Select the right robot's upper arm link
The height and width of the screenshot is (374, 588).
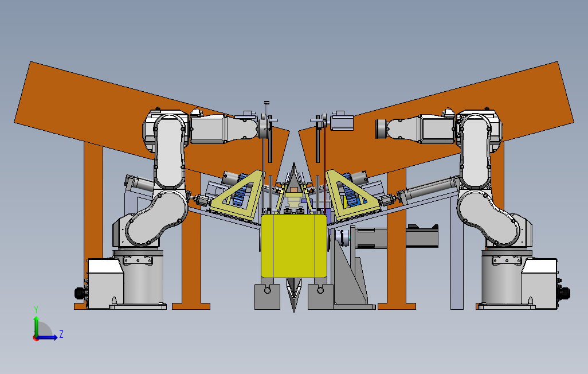[x=475, y=151]
